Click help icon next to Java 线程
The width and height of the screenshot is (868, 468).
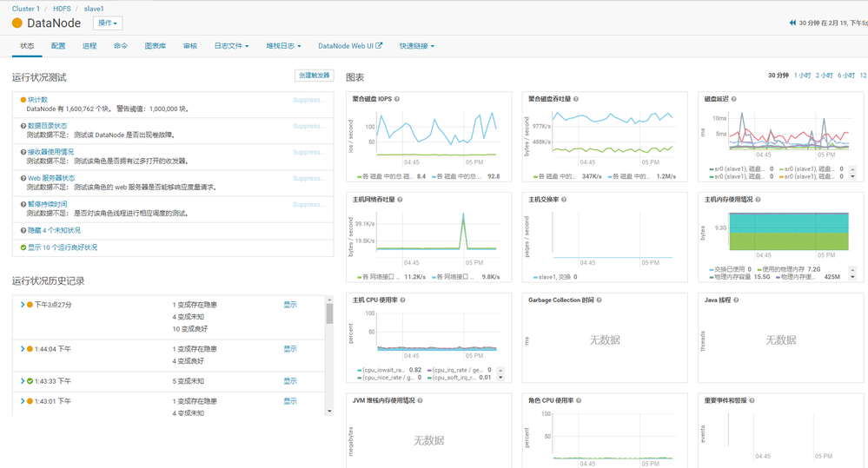(x=736, y=300)
